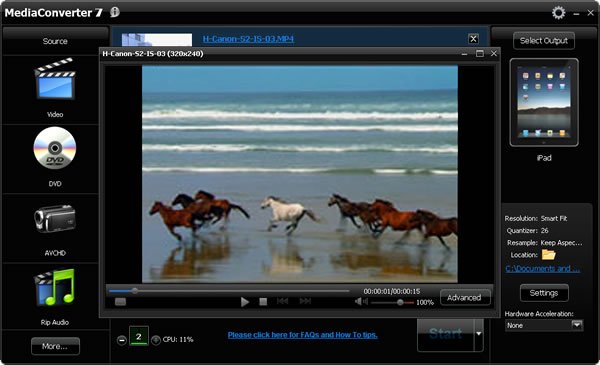Open the C:\Documents and... output path link
600x365 pixels.
click(542, 269)
